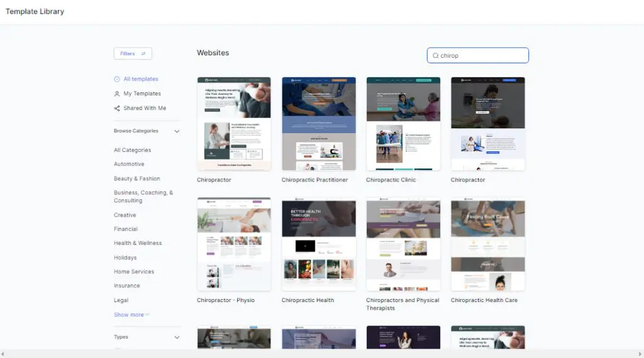Select the Chiropractic Clinic template preview
644x358 pixels.
pyautogui.click(x=403, y=124)
